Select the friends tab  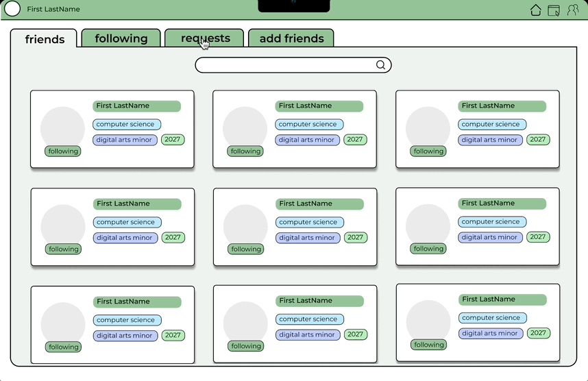45,39
